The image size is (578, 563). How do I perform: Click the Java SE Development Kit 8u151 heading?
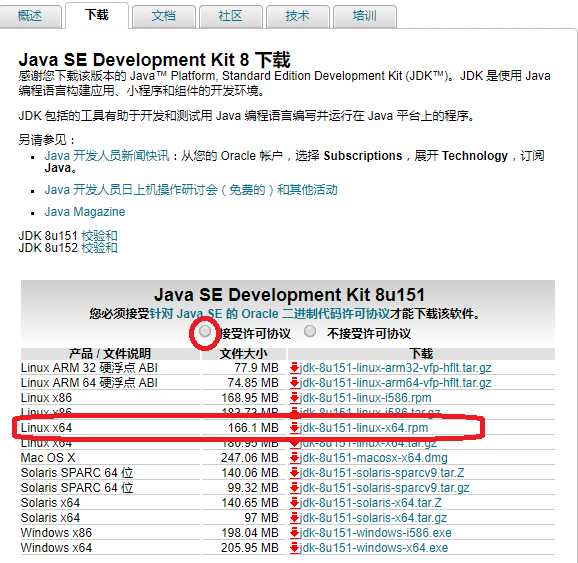coord(289,295)
